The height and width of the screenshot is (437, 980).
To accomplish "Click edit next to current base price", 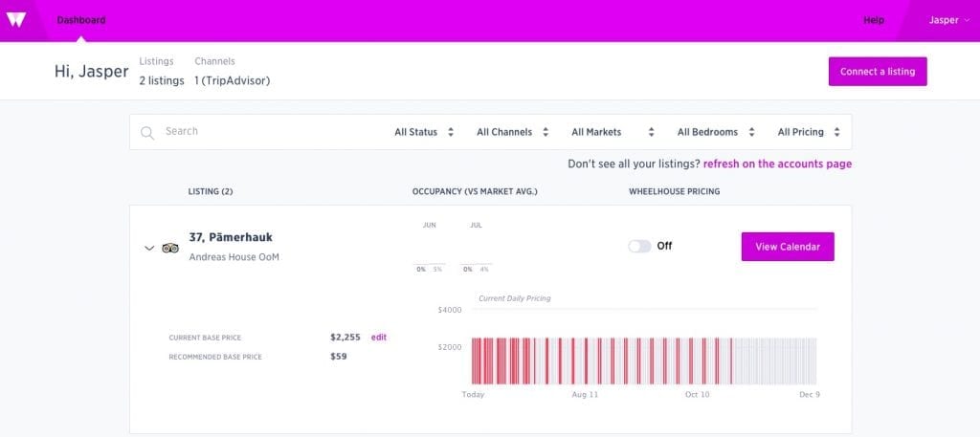I will (379, 338).
